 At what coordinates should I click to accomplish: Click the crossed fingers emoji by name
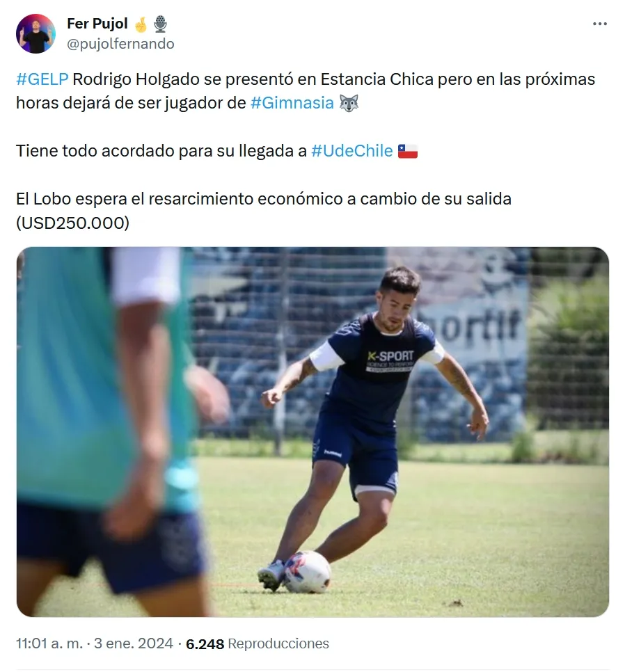[x=141, y=24]
